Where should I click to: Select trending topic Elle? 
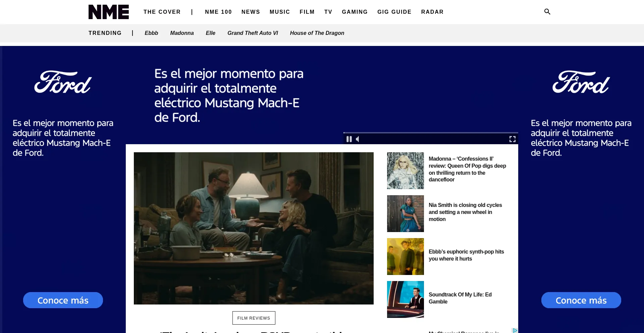(x=210, y=33)
